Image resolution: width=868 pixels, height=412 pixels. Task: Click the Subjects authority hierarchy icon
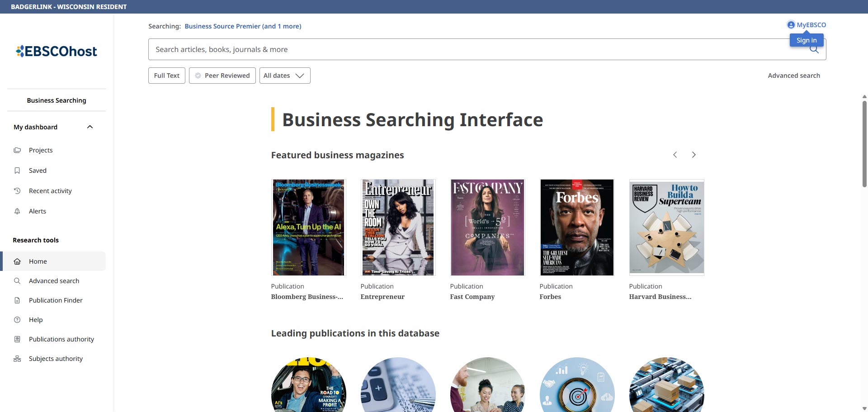[x=17, y=359]
